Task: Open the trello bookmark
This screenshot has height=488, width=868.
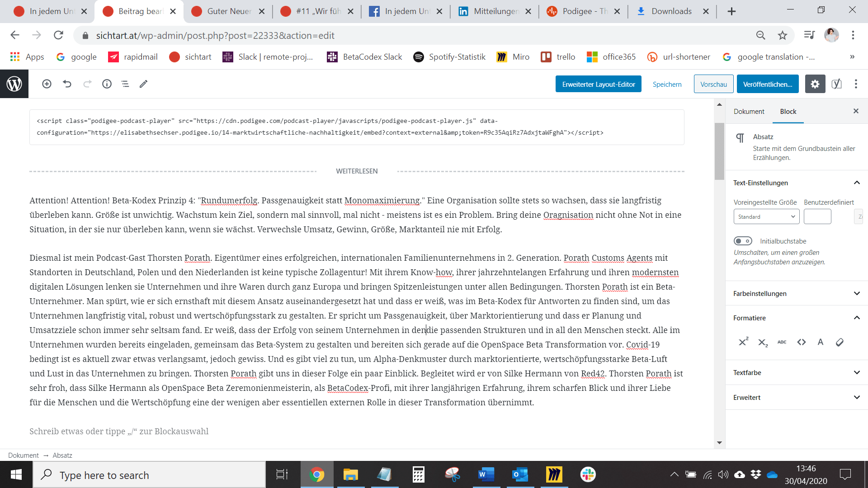Action: coord(558,56)
